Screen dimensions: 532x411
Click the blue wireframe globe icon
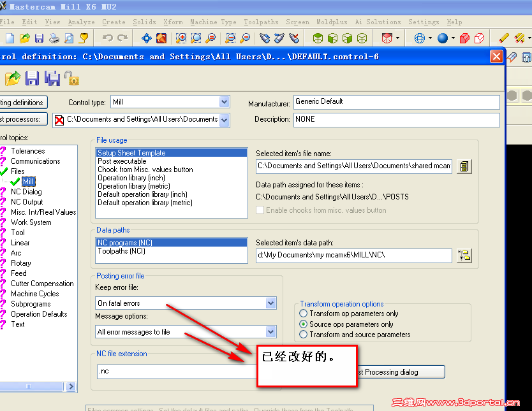pyautogui.click(x=420, y=38)
